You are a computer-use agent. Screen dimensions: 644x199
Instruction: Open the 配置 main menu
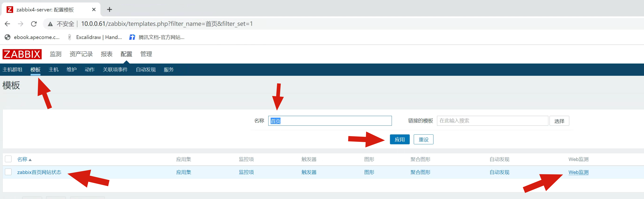coord(126,54)
